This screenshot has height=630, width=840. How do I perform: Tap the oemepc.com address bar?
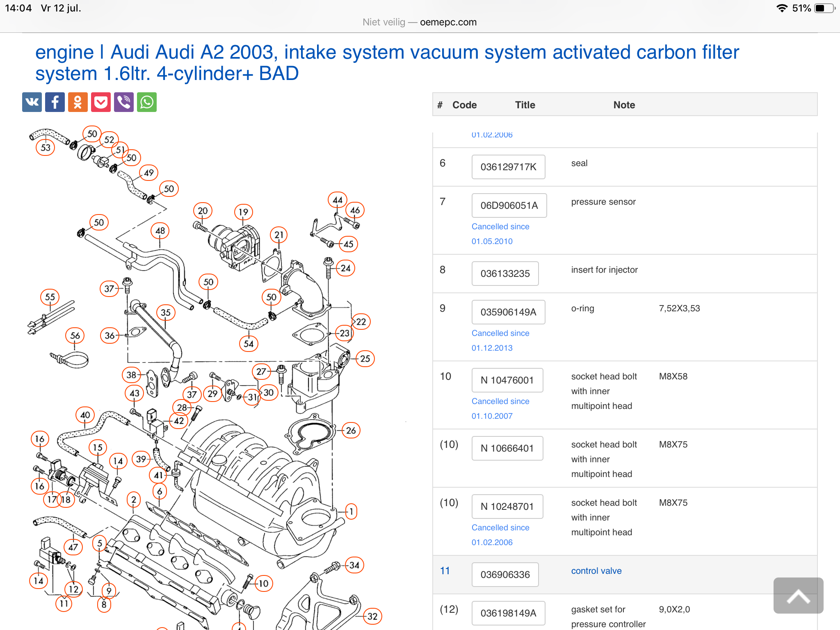[420, 22]
